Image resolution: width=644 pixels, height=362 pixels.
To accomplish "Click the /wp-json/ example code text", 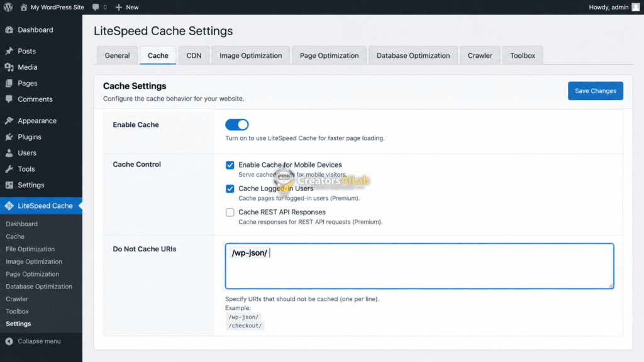I will pyautogui.click(x=243, y=317).
